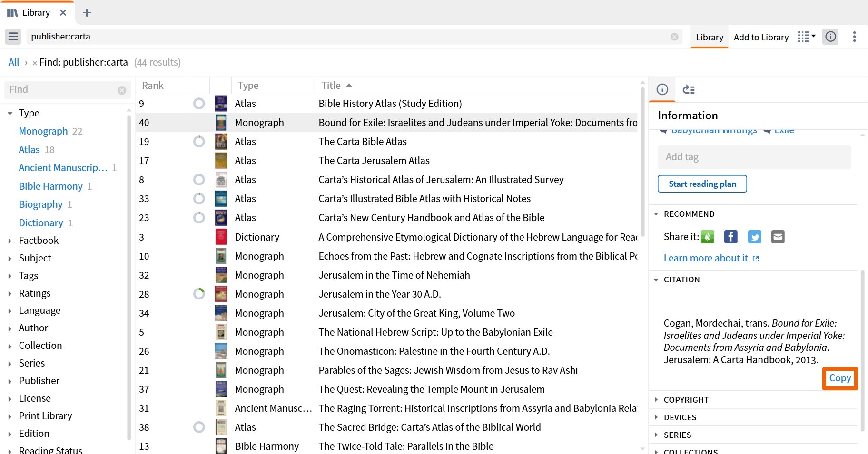
Task: Filter by Biography type
Action: click(40, 204)
